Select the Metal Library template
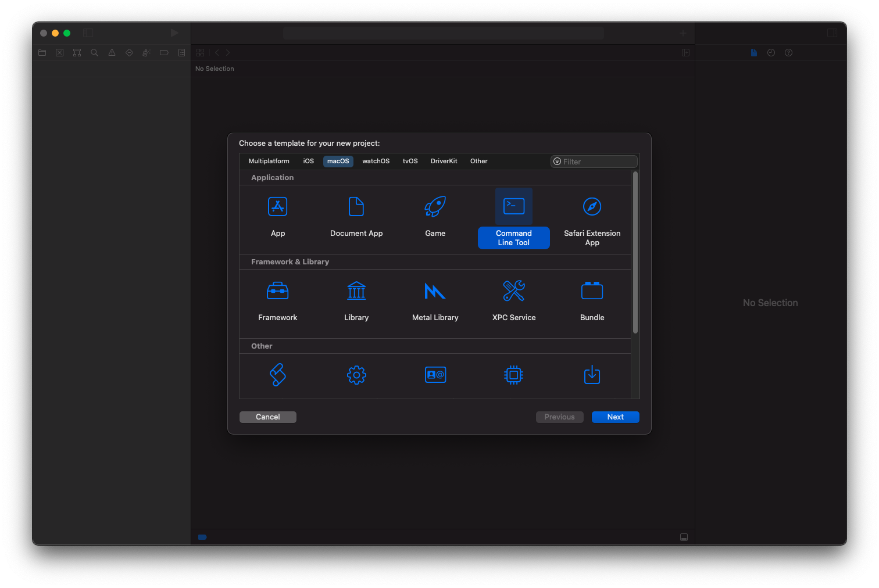Image resolution: width=879 pixels, height=588 pixels. point(435,291)
